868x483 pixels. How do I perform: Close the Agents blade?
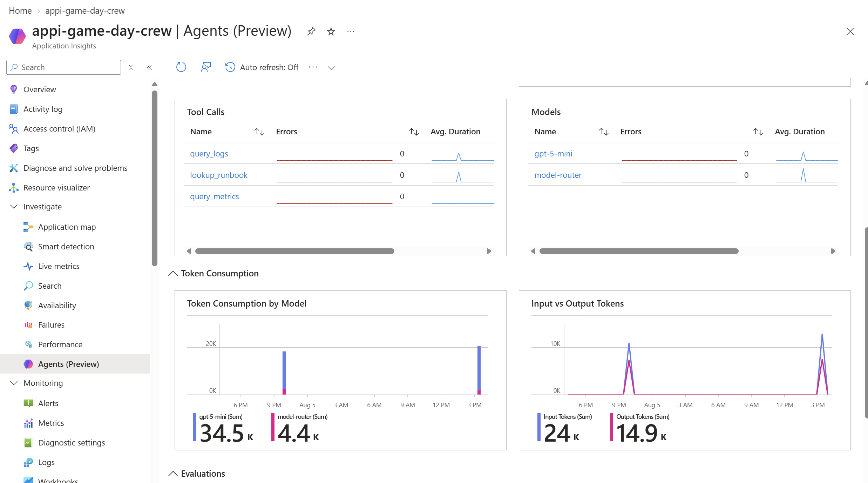point(850,32)
